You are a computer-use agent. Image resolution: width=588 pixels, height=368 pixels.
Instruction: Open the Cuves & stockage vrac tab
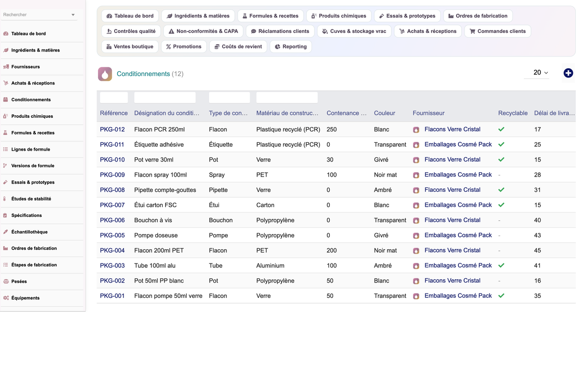[x=354, y=31]
